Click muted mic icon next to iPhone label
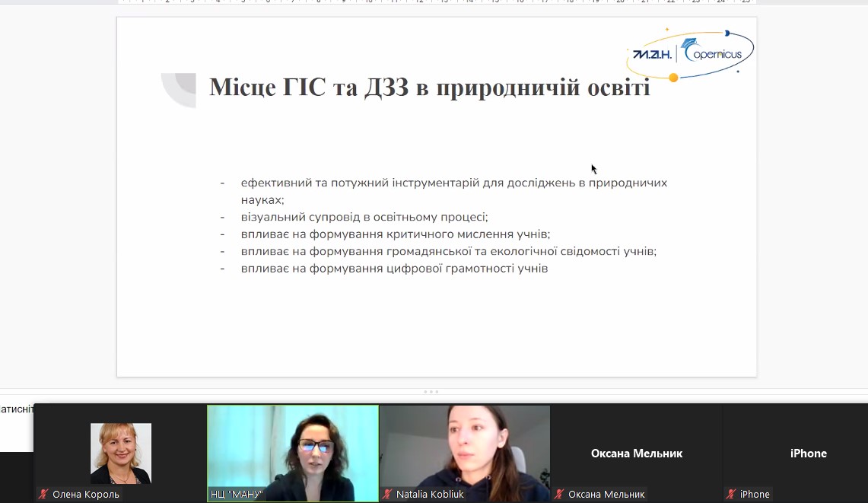Screen dimensions: 868x503 (731, 495)
